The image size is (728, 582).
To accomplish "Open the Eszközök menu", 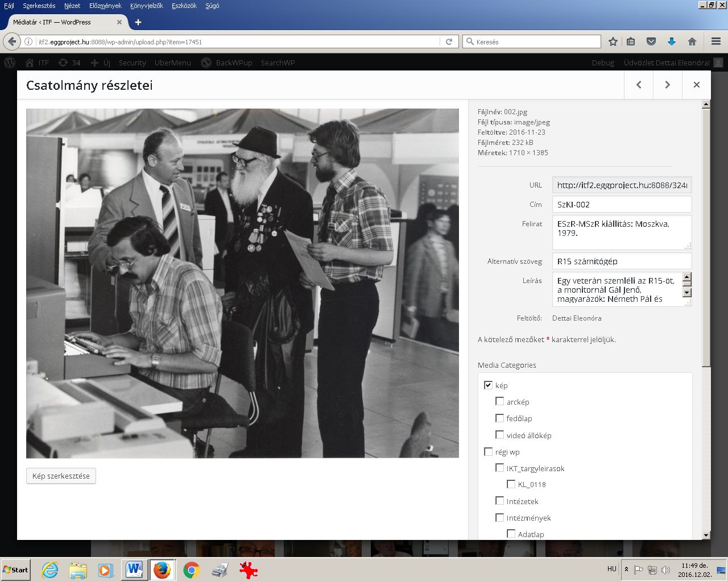I will [184, 6].
